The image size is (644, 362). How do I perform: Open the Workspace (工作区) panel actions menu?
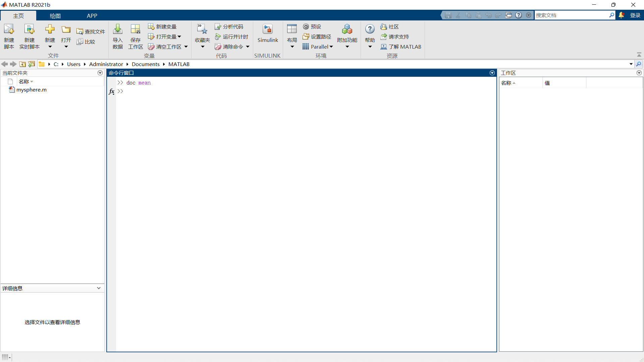point(639,73)
